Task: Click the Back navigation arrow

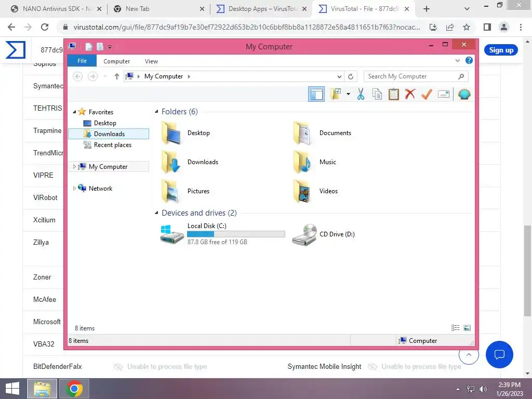Action: coord(78,76)
